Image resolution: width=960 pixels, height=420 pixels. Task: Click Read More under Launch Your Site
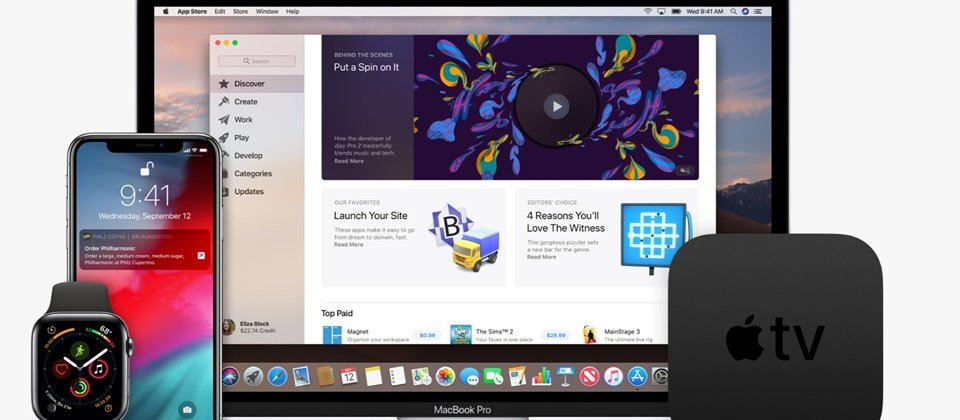pos(348,244)
